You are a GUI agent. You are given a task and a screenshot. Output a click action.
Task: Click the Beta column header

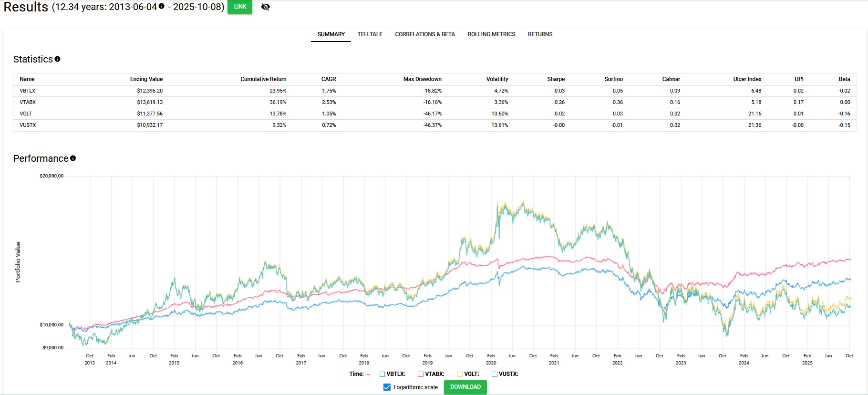pyautogui.click(x=844, y=79)
